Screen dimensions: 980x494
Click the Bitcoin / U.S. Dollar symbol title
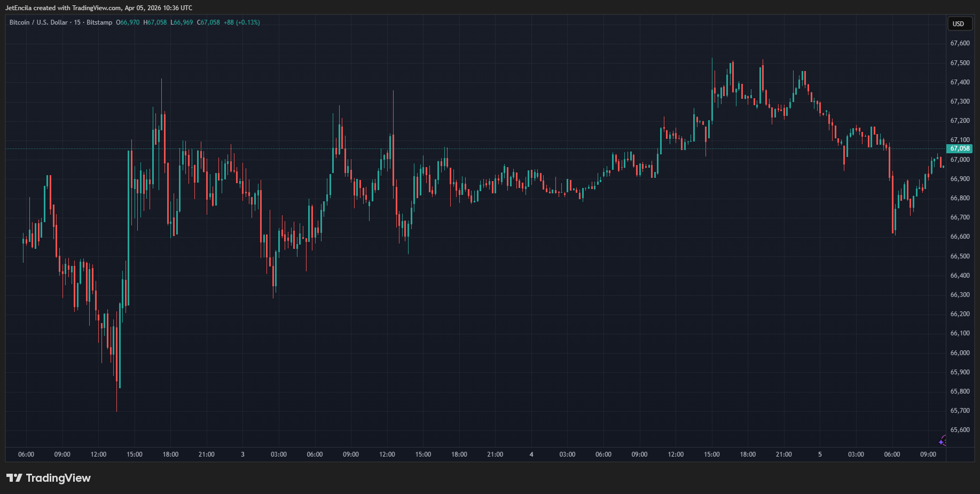pyautogui.click(x=38, y=22)
